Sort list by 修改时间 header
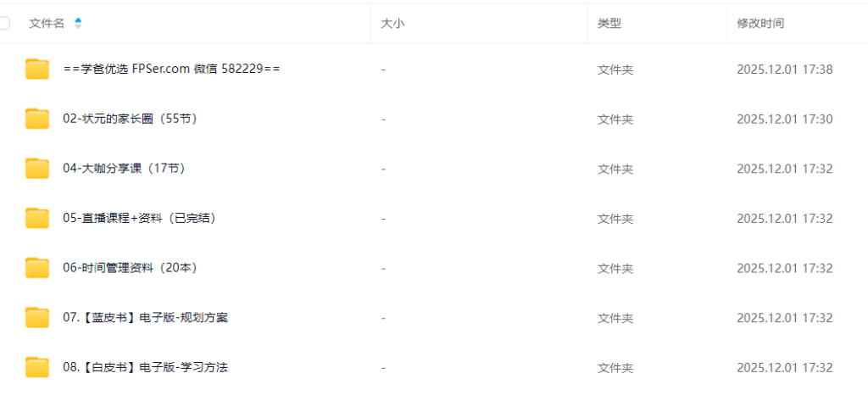Image resolution: width=868 pixels, height=401 pixels. coord(760,23)
